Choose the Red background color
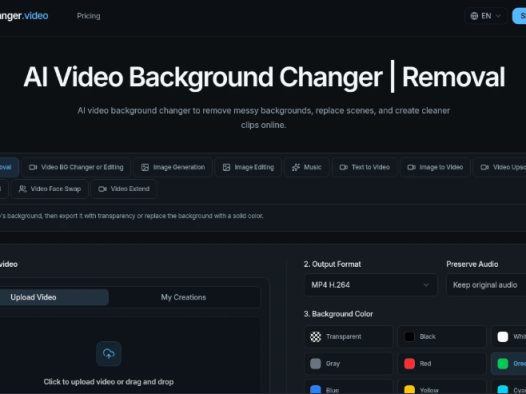Screen dimensions: 526x394 pyautogui.click(x=442, y=363)
